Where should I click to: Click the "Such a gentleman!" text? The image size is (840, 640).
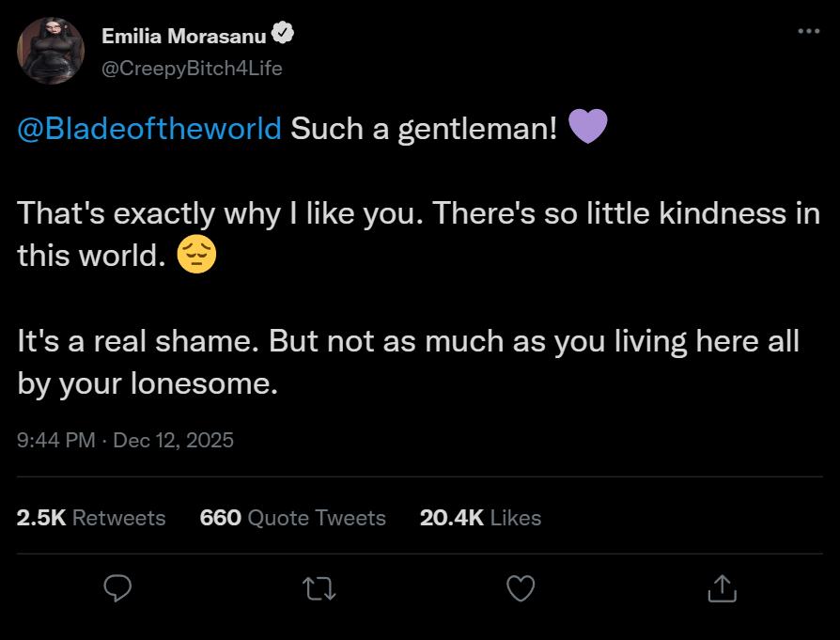424,128
